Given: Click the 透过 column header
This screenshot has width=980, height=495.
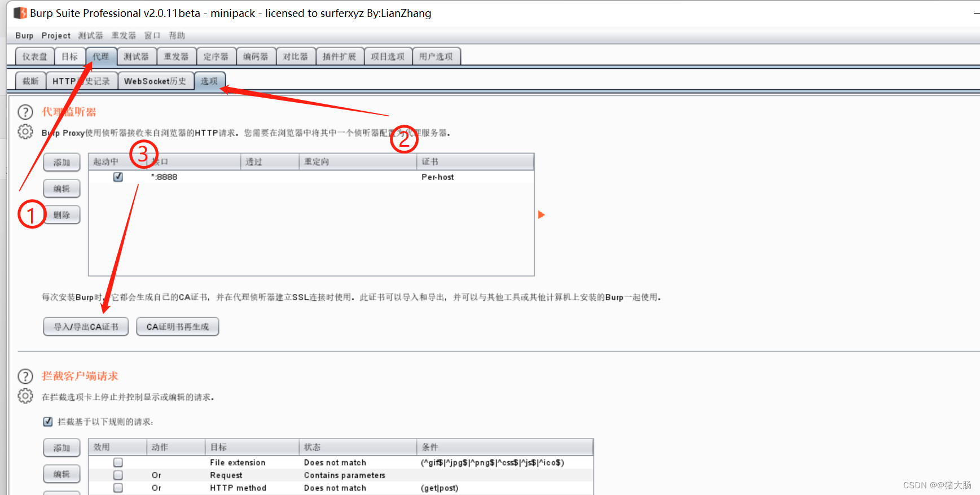Looking at the screenshot, I should click(x=270, y=161).
